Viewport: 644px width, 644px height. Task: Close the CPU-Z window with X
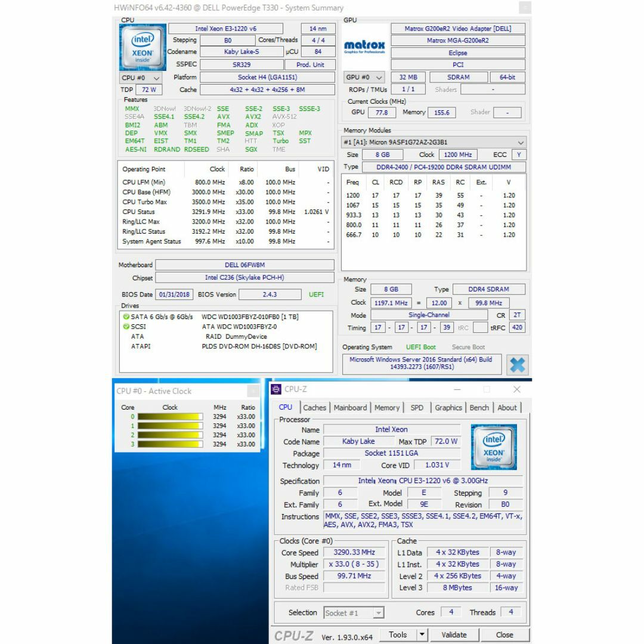[x=516, y=389]
